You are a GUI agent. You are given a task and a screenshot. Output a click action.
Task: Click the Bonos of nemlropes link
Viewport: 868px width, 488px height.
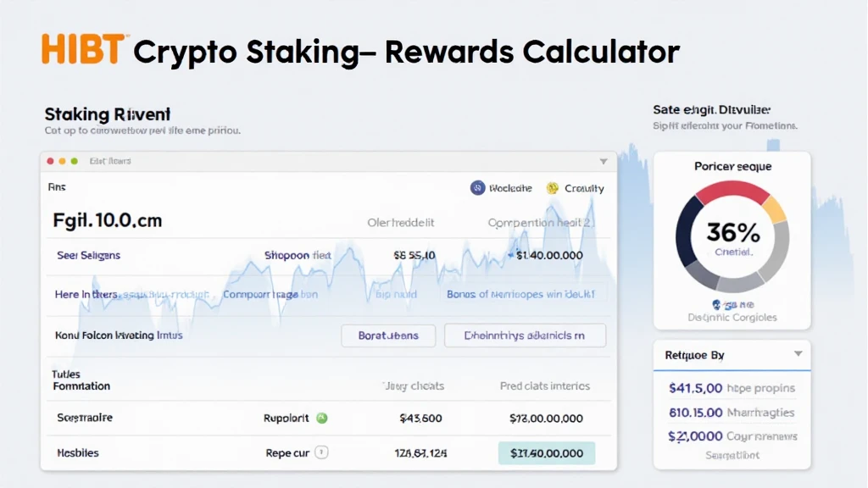(x=526, y=295)
